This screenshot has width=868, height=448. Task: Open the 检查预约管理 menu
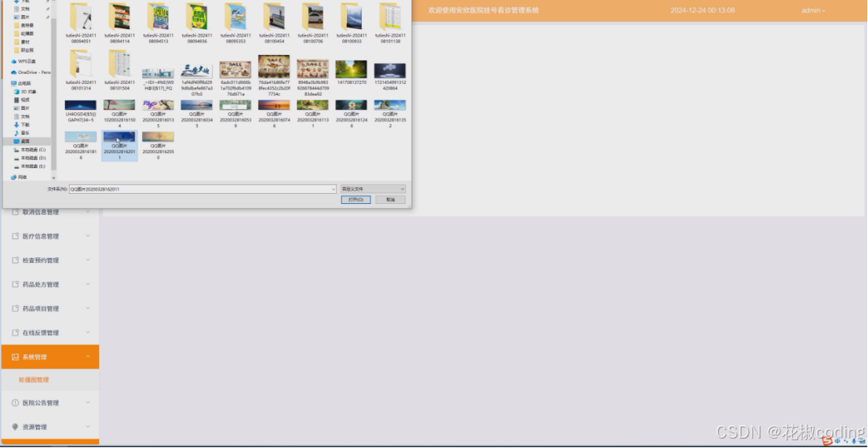(x=49, y=260)
